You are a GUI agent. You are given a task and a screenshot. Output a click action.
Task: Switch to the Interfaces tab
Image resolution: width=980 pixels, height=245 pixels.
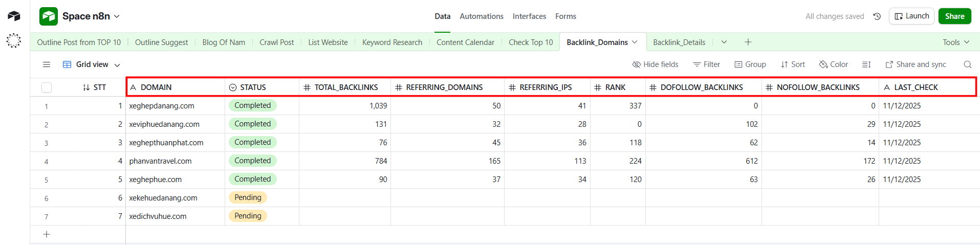tap(529, 16)
